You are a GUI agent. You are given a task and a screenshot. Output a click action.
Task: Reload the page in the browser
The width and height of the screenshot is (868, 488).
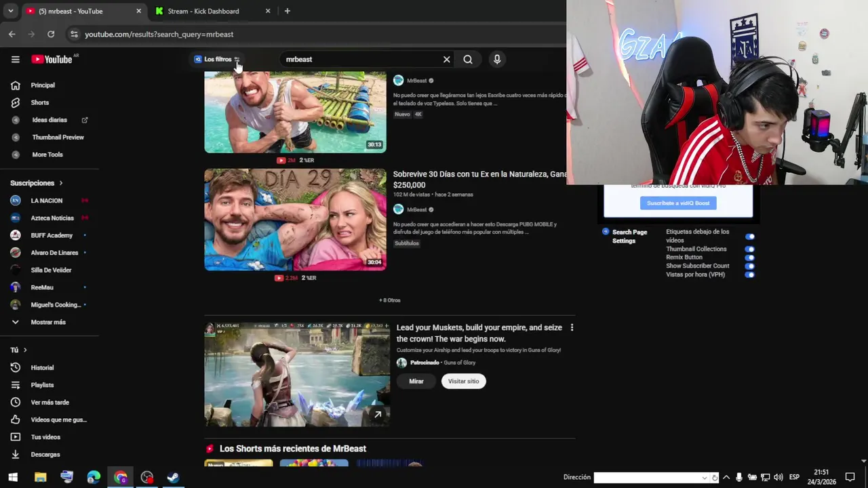[51, 34]
